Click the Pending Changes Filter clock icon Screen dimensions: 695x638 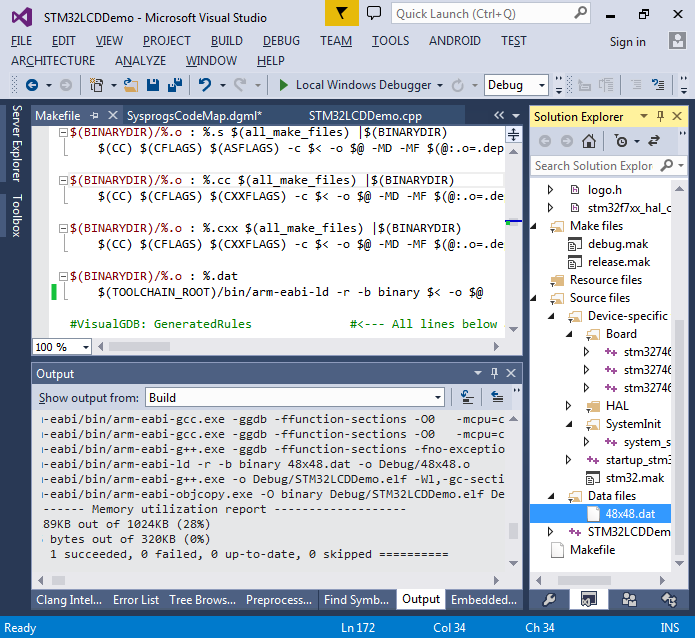pos(621,141)
